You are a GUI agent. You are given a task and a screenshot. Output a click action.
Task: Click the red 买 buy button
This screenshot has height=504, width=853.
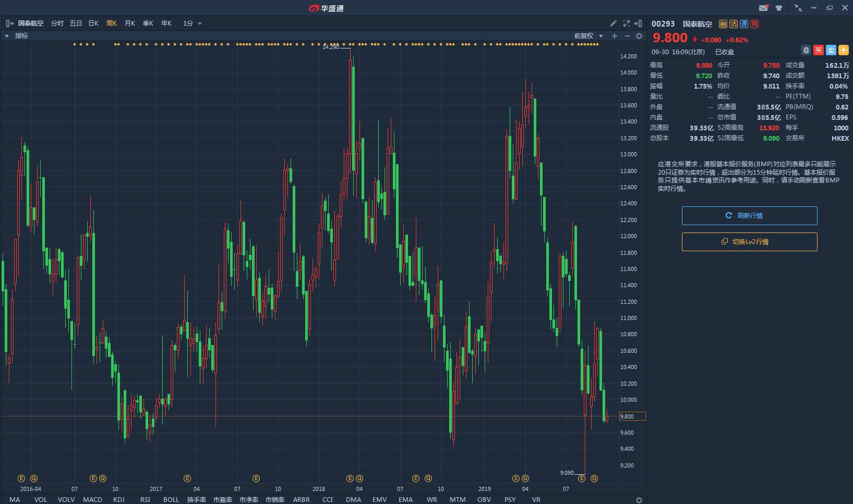click(x=819, y=50)
